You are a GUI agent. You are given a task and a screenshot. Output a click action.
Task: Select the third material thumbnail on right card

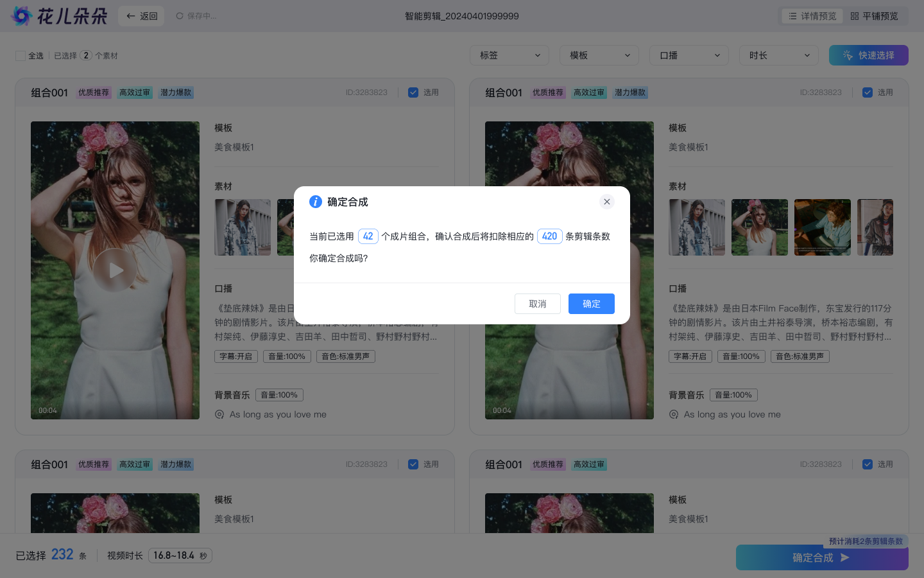point(822,227)
